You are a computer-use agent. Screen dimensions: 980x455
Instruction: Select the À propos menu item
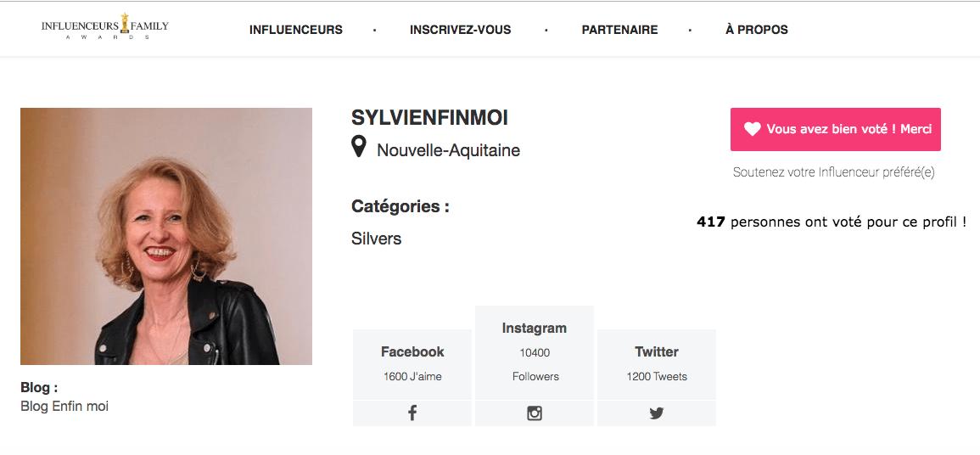(756, 30)
